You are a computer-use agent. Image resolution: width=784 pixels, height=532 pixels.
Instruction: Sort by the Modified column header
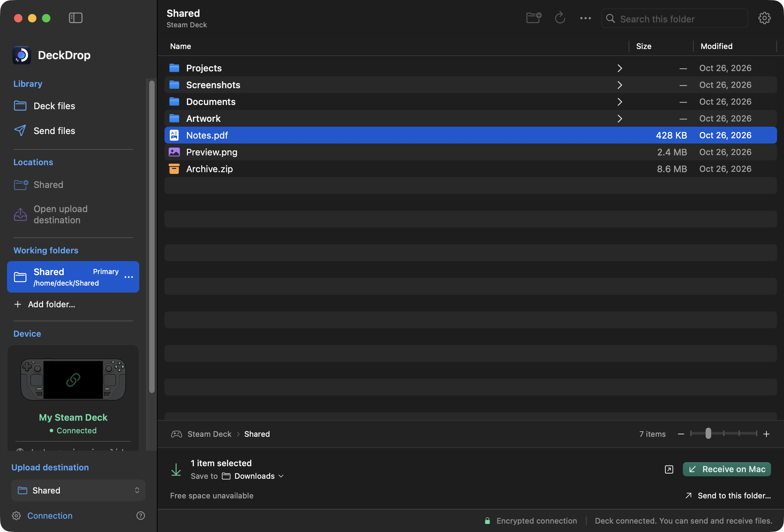tap(716, 46)
